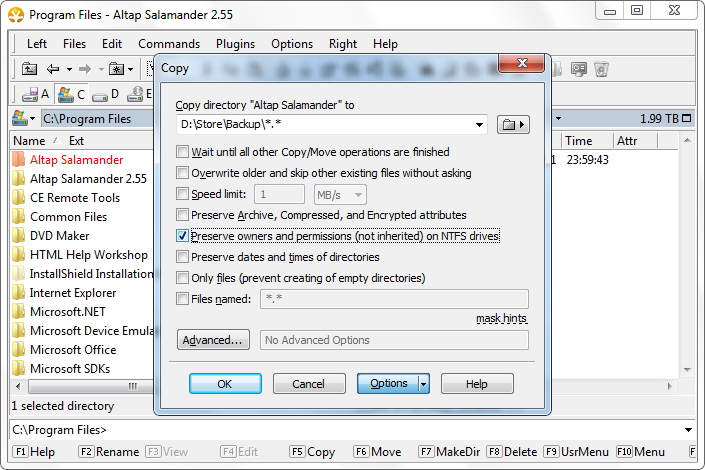Confirm the copy with OK
This screenshot has height=470, width=705.
pyautogui.click(x=225, y=384)
